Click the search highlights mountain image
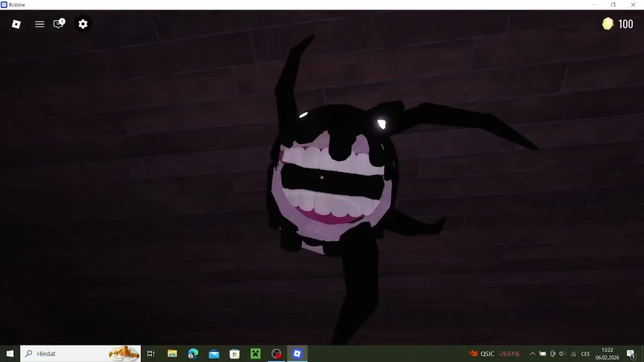The height and width of the screenshot is (362, 644). tap(124, 353)
